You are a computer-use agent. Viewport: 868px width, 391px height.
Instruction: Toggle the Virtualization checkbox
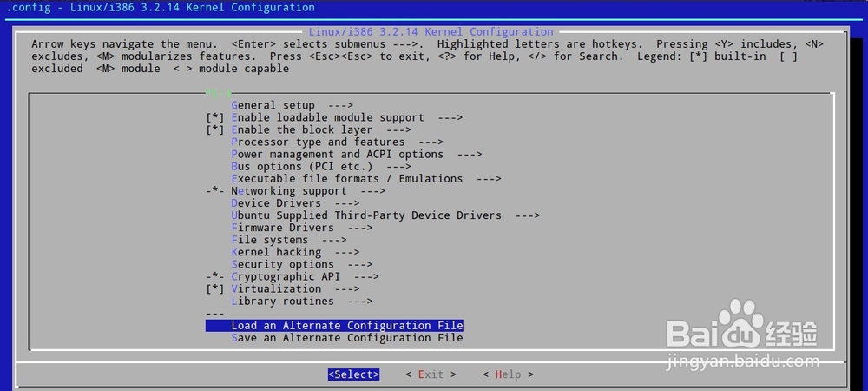[x=215, y=288]
